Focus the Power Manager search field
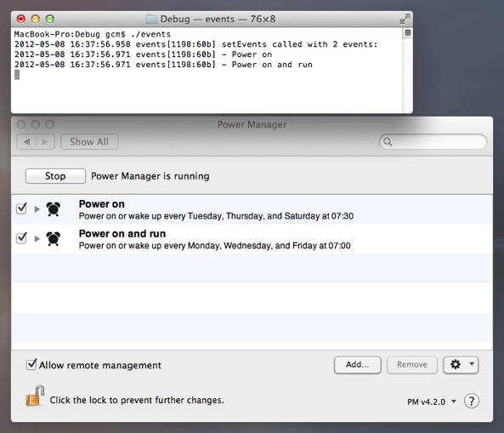 (433, 142)
